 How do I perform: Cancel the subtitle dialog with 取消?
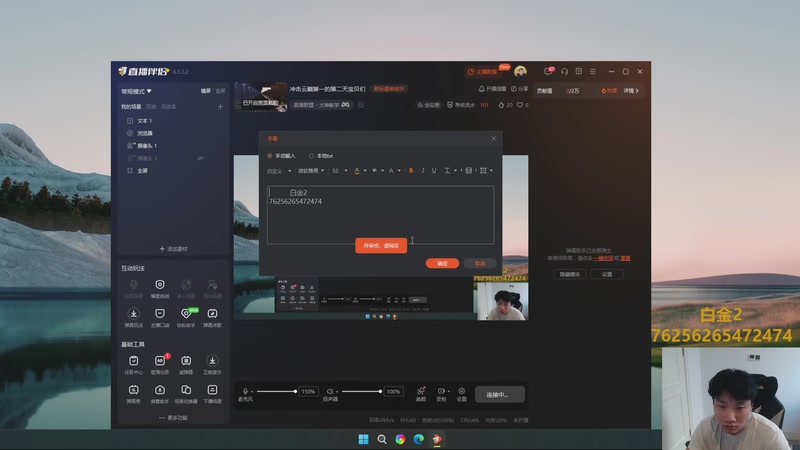click(x=480, y=263)
